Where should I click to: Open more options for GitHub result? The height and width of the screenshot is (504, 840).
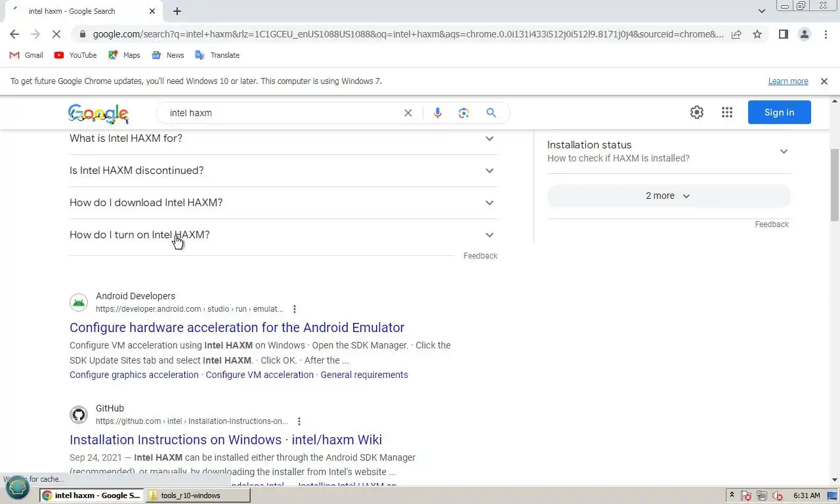tap(299, 421)
